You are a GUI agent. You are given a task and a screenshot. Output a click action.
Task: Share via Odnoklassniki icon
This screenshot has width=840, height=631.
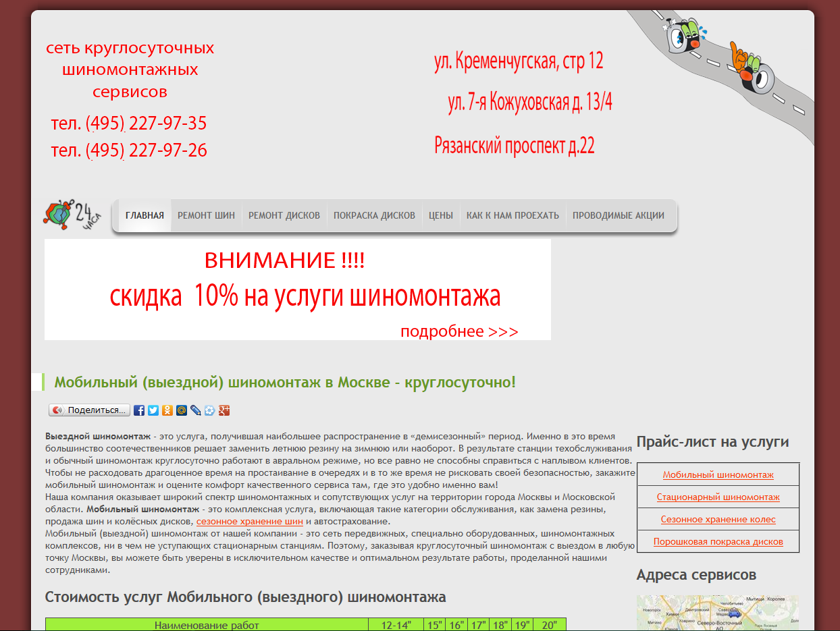(x=167, y=410)
